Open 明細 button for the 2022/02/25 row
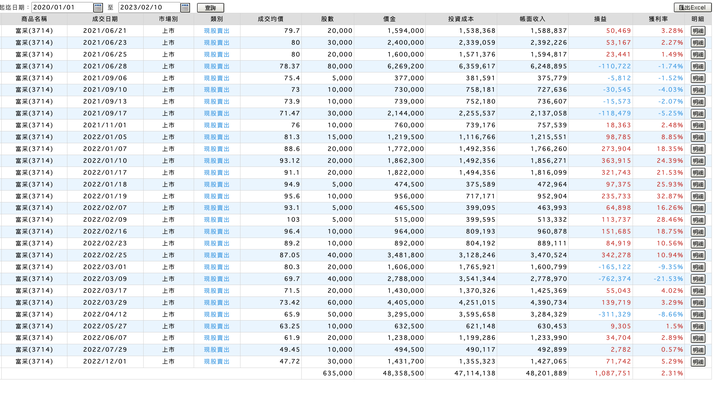Screen dimensions: 720x394 pyautogui.click(x=698, y=255)
